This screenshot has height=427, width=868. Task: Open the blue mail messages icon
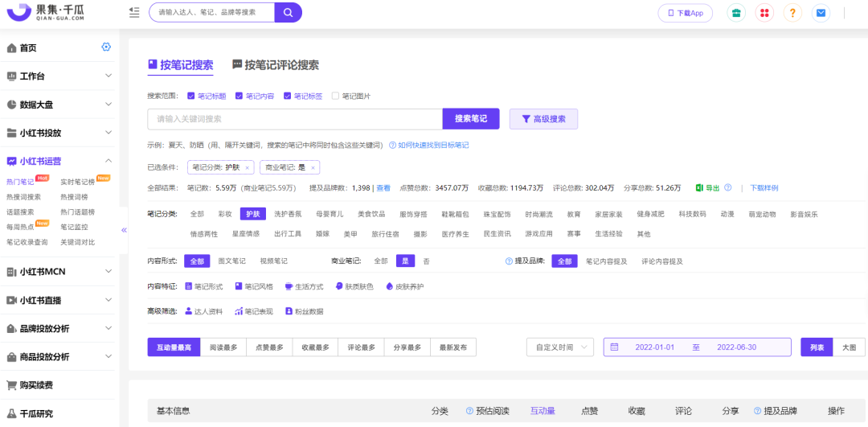pyautogui.click(x=820, y=13)
